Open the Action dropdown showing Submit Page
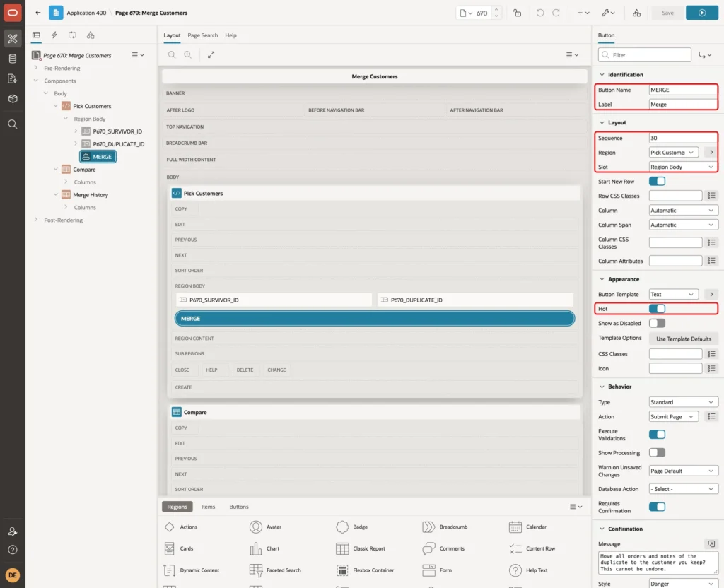 673,416
